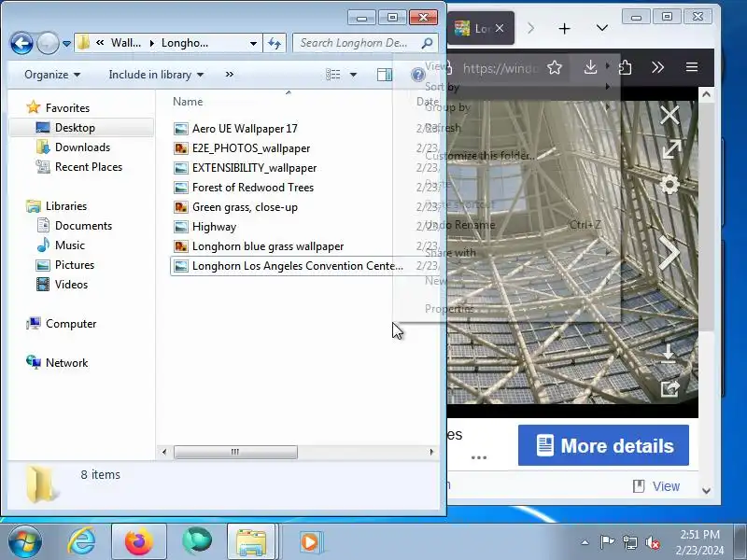Image resolution: width=747 pixels, height=560 pixels.
Task: Open the Organize menu
Action: (x=52, y=75)
